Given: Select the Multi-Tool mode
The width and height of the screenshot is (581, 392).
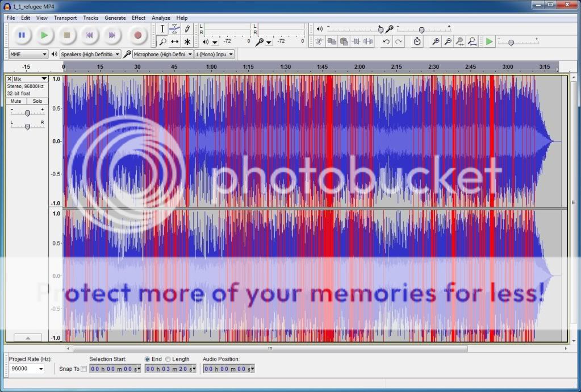Looking at the screenshot, I should (x=186, y=41).
